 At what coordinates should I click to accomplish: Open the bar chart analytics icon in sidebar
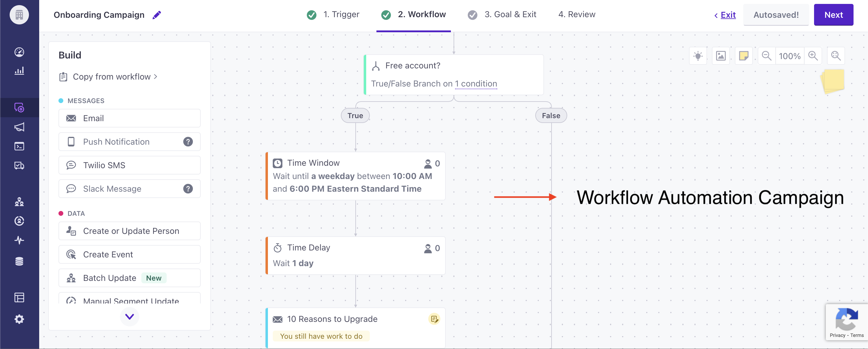click(19, 71)
